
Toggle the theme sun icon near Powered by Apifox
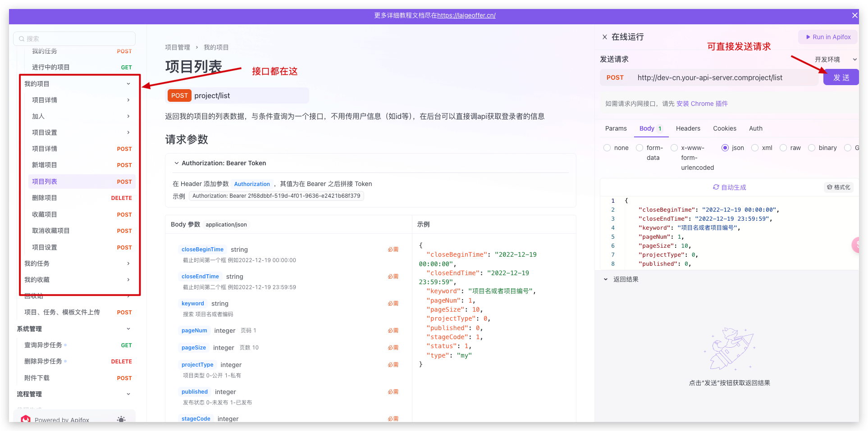click(120, 419)
